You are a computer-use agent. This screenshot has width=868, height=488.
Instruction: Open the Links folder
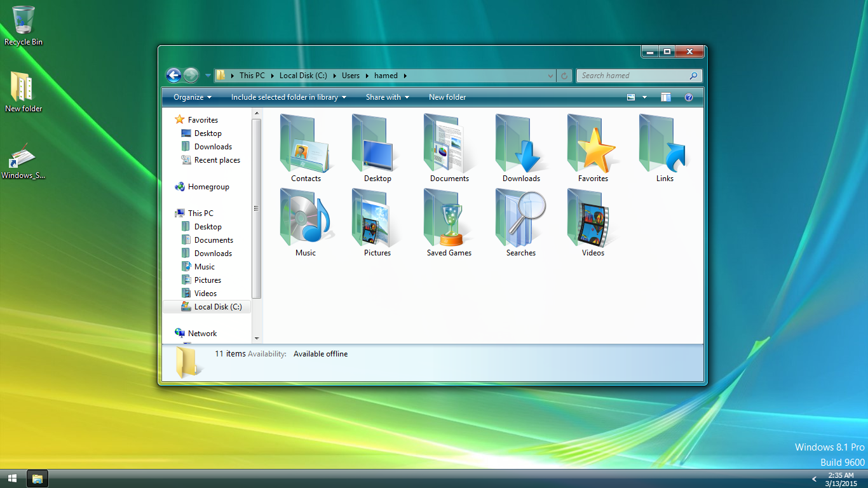[665, 147]
